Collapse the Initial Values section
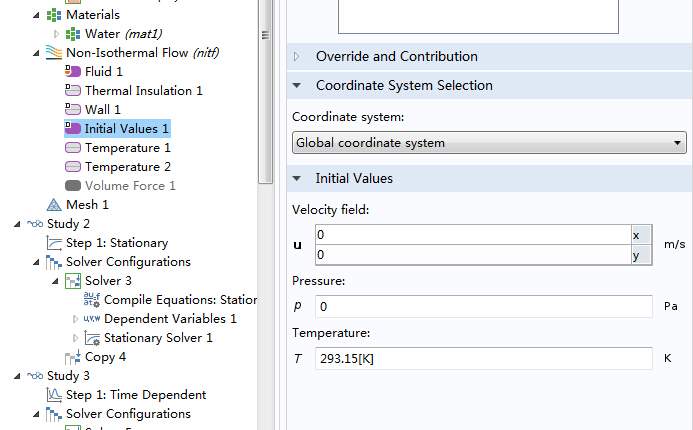This screenshot has height=430, width=693. point(297,179)
